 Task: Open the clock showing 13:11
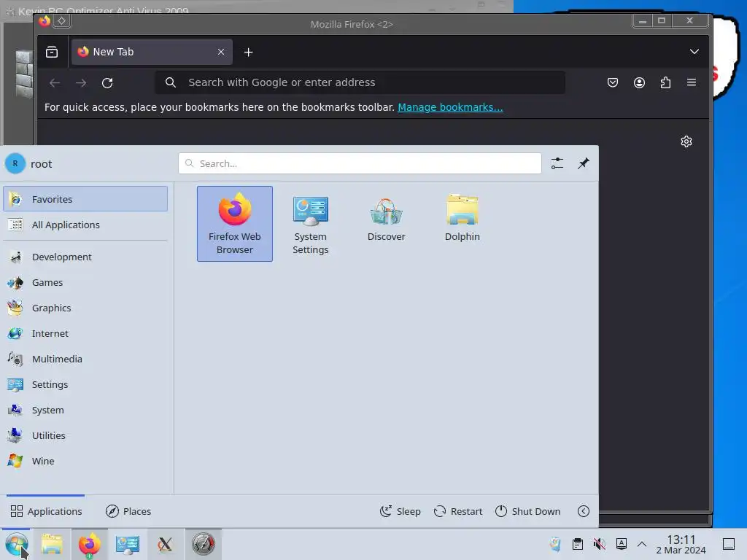[681, 544]
